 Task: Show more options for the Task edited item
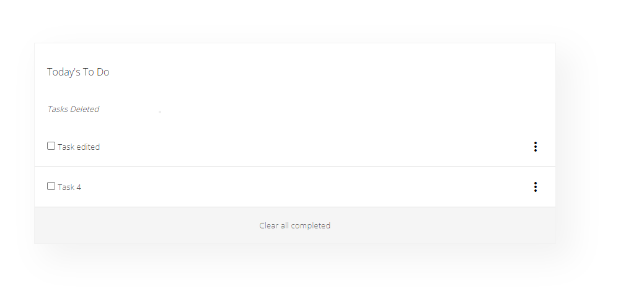click(535, 147)
